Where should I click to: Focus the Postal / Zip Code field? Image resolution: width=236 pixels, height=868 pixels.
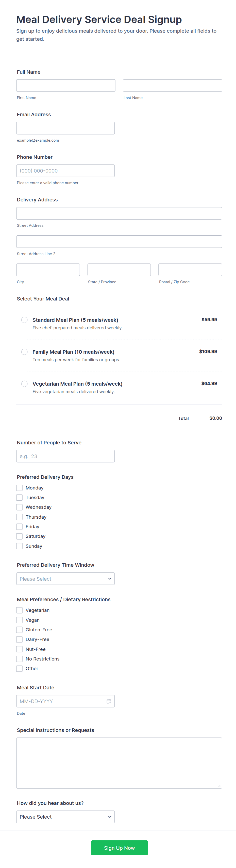(190, 270)
